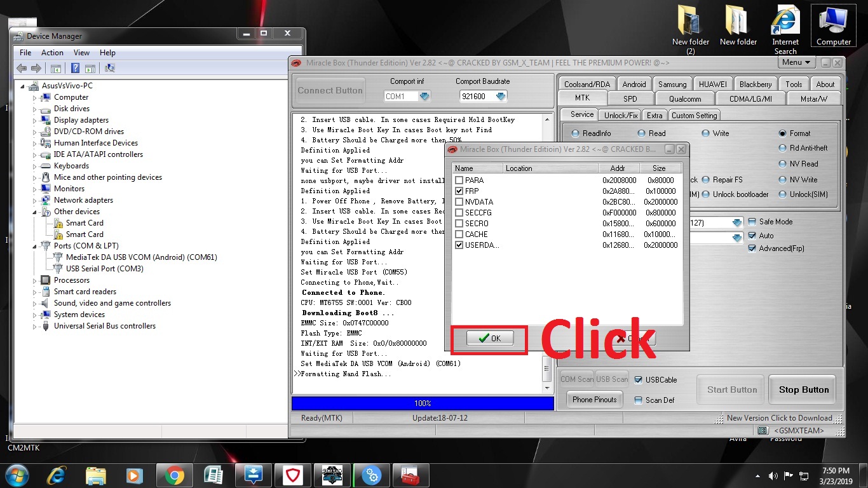Image resolution: width=868 pixels, height=488 pixels.
Task: Expand Universal Serial Bus controllers node
Action: 35,326
